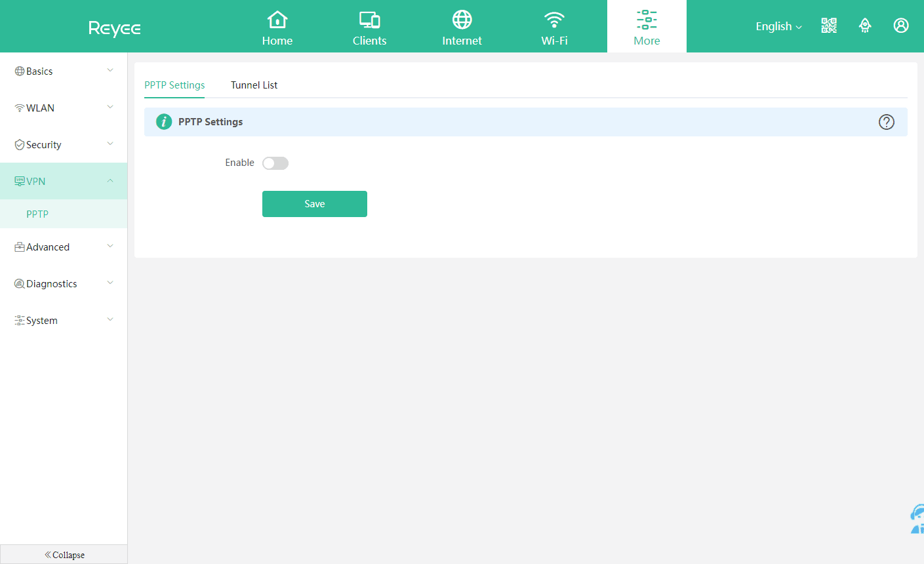Screen dimensions: 924x564
Task: Open the Home page icon
Action: click(x=277, y=20)
